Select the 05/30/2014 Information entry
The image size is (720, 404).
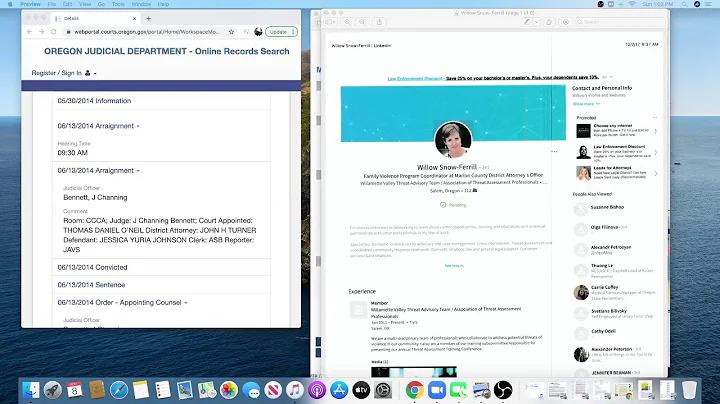point(94,101)
